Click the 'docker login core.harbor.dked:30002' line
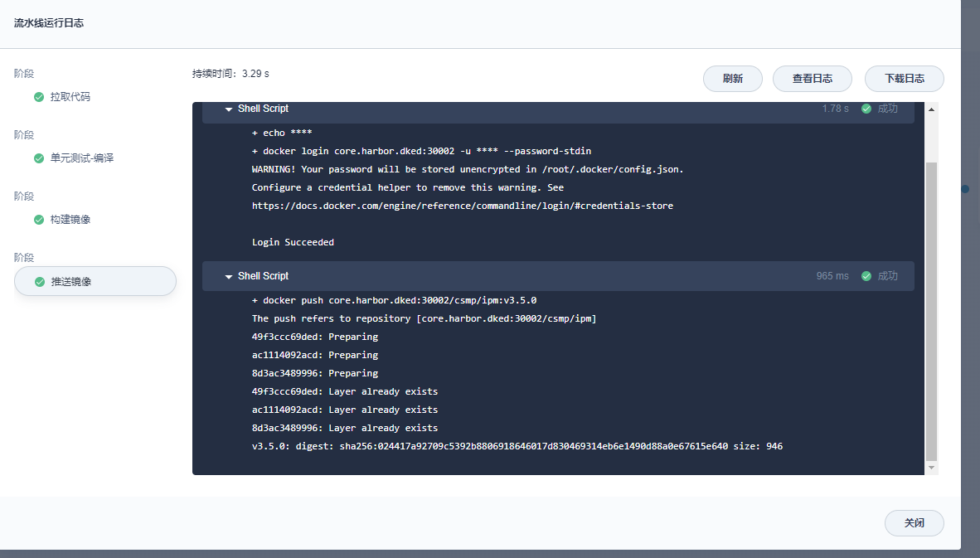Screen dimensions: 980x558 click(x=422, y=151)
